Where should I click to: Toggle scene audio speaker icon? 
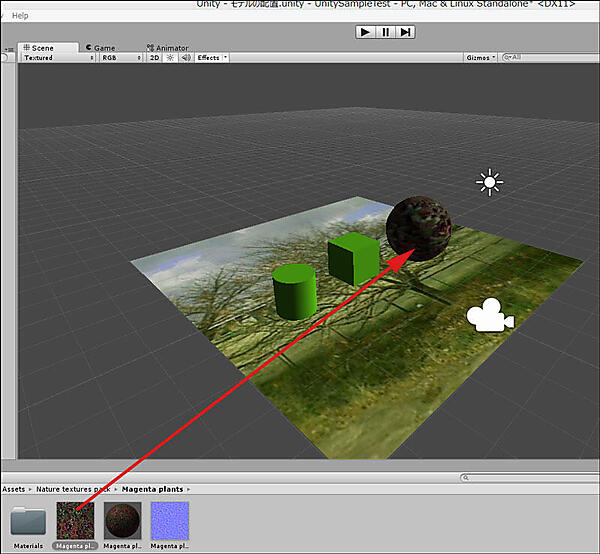184,58
